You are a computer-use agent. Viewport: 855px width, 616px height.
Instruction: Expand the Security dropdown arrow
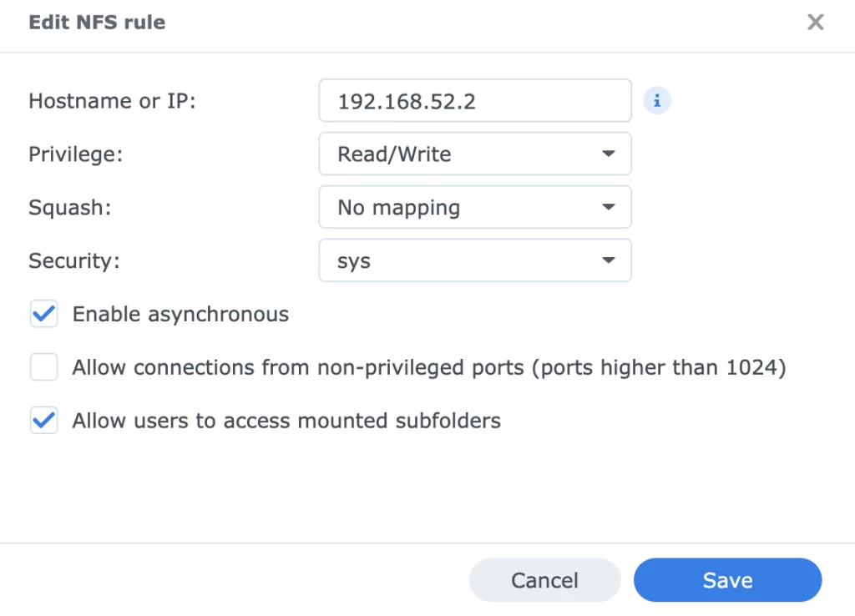click(608, 260)
